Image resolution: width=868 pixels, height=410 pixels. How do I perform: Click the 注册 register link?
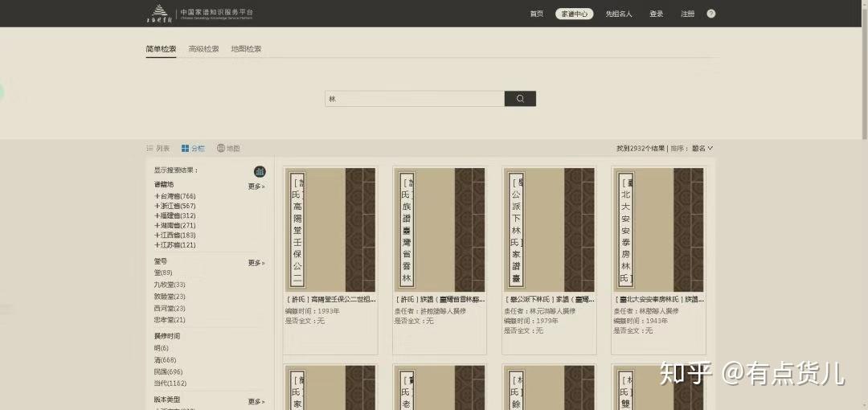coord(687,14)
